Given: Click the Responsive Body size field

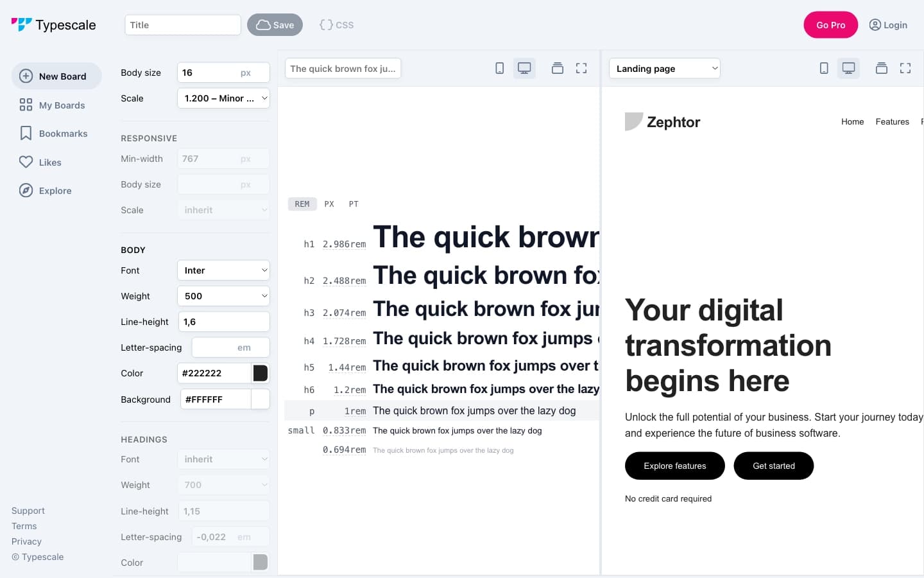Looking at the screenshot, I should coord(223,184).
